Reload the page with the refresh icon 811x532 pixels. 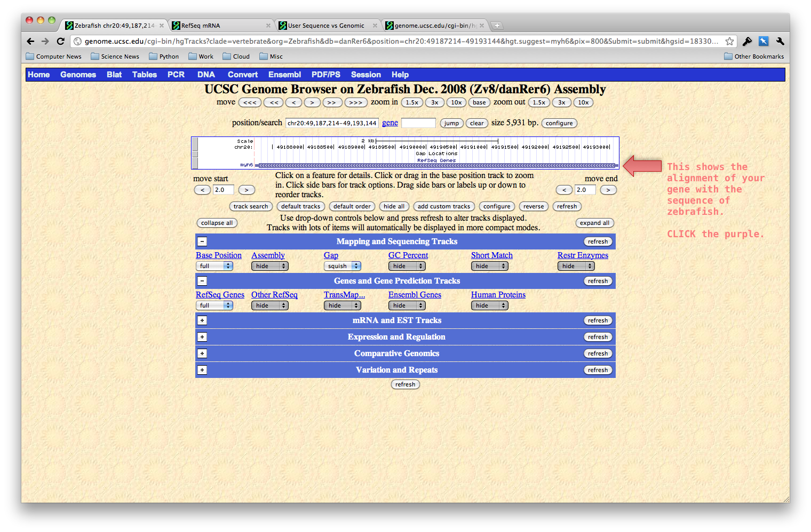click(x=60, y=41)
